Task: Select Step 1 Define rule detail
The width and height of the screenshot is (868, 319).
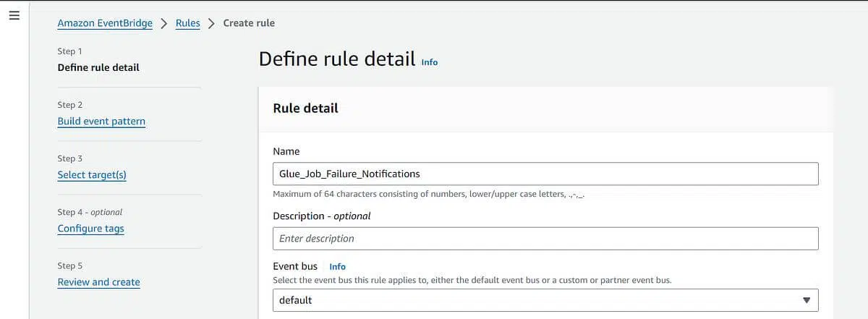Action: [x=98, y=67]
